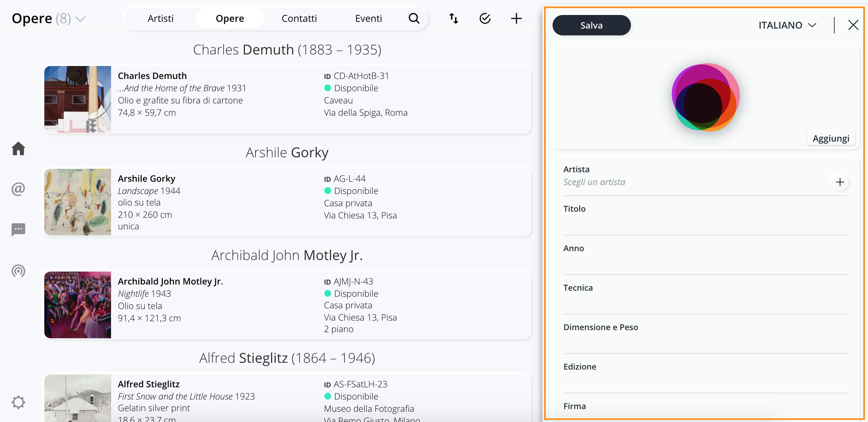Click the Caveau location text
Screen dimensions: 868x422
tap(338, 100)
